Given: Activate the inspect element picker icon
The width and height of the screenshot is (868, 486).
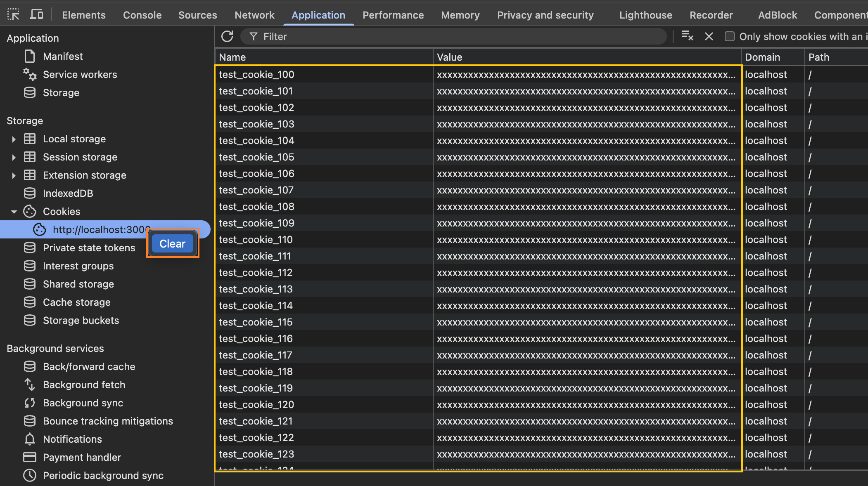Looking at the screenshot, I should 13,15.
